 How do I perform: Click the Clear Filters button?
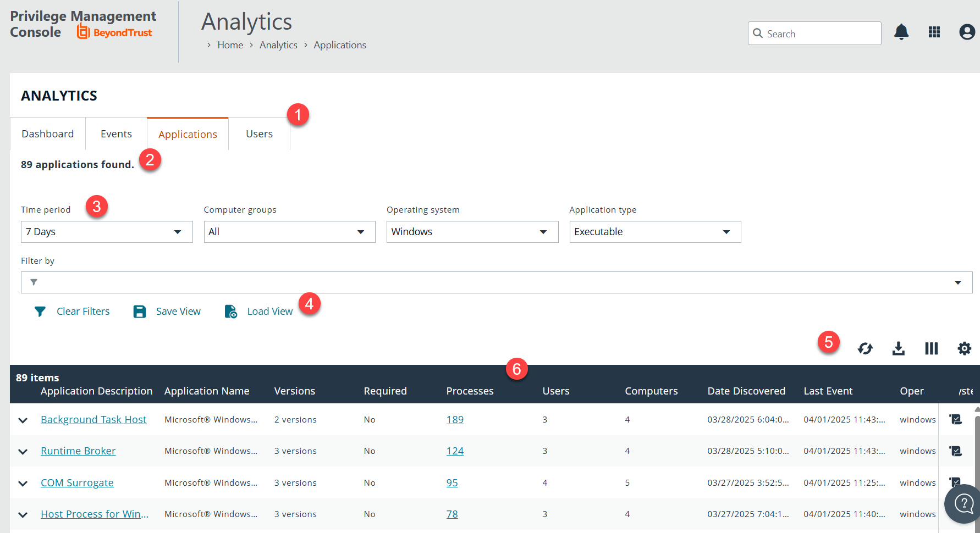(73, 312)
